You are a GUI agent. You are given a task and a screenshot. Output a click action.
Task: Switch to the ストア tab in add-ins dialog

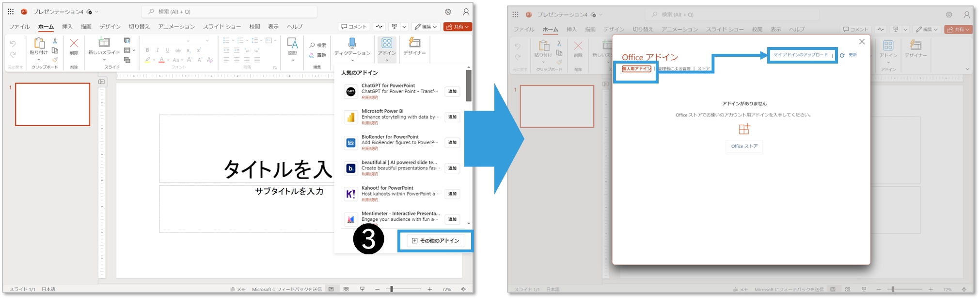(x=703, y=69)
